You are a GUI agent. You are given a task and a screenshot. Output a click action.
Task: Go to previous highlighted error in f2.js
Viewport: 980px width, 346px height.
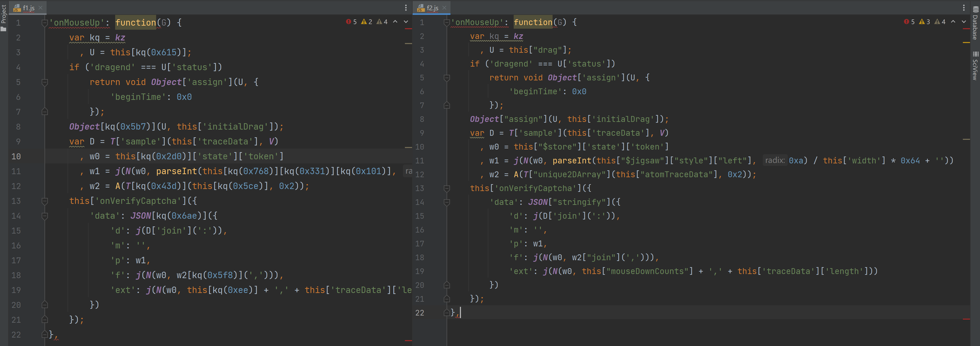(953, 22)
